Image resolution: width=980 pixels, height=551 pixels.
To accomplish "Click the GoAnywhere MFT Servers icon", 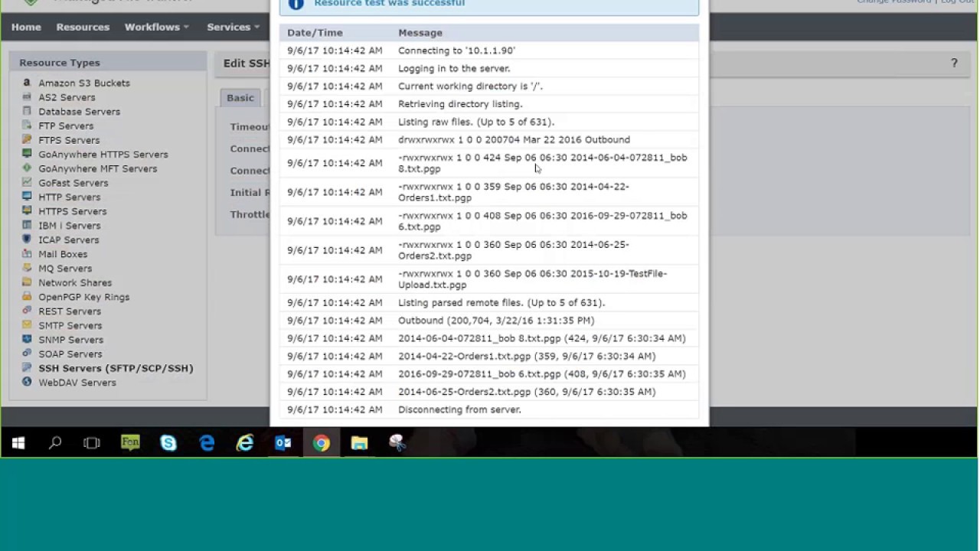I will tap(27, 168).
